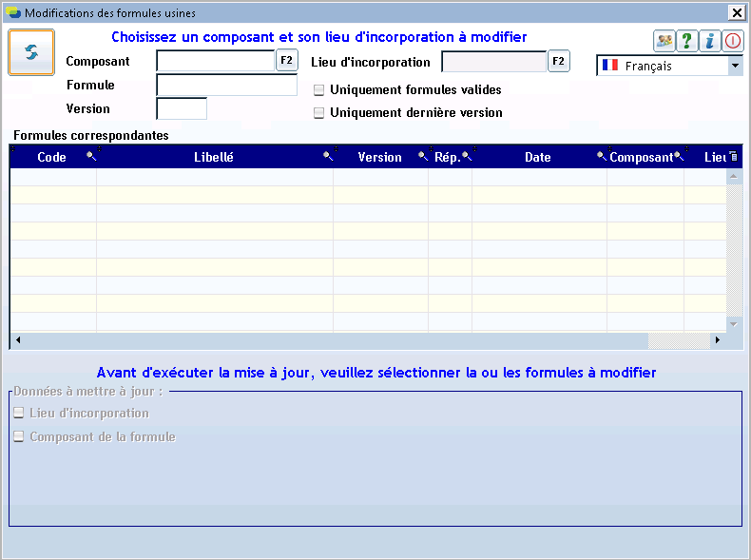This screenshot has height=560, width=751.
Task: Click the blue info icon
Action: (x=710, y=41)
